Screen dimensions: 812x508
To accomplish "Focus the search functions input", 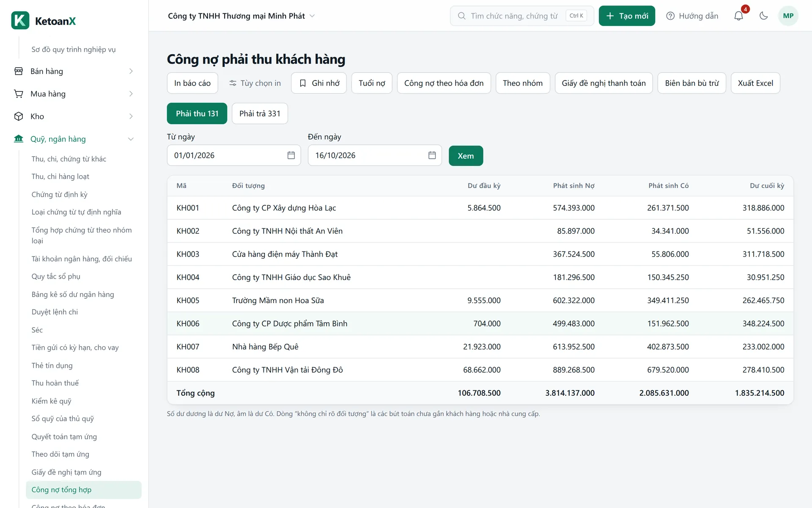I will 522,16.
